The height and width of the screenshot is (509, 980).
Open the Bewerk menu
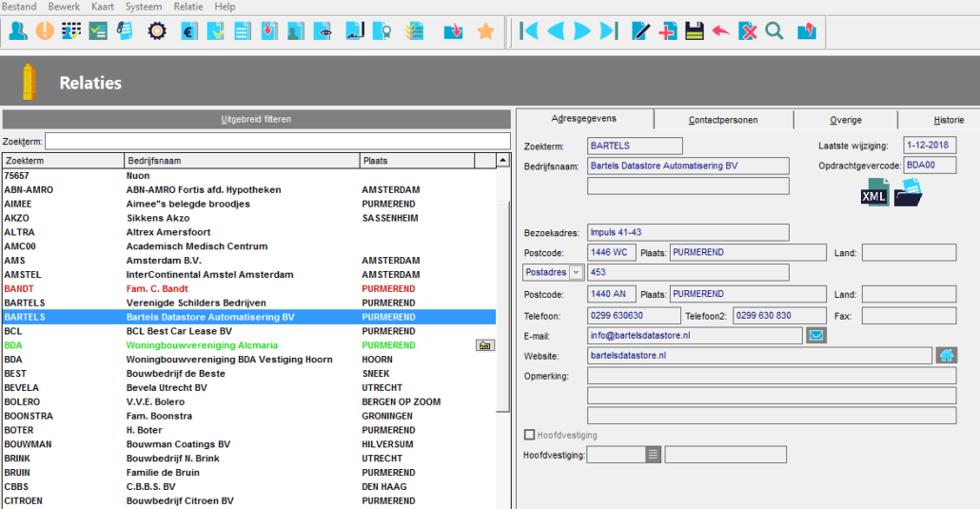point(64,7)
